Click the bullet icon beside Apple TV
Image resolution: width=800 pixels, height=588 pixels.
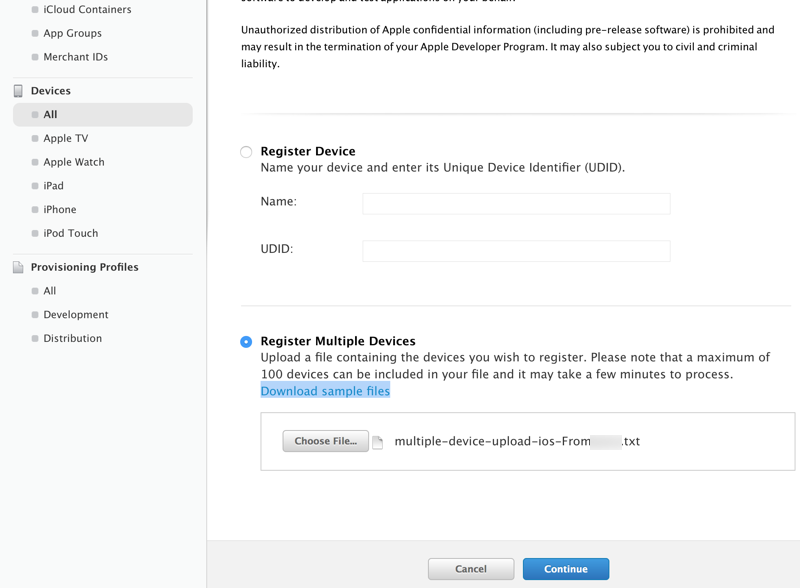pyautogui.click(x=35, y=139)
